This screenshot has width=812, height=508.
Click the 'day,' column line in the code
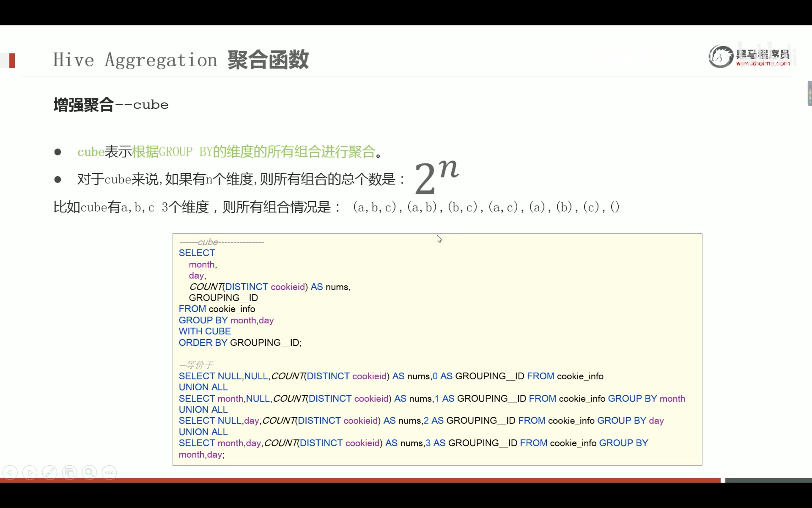point(198,276)
